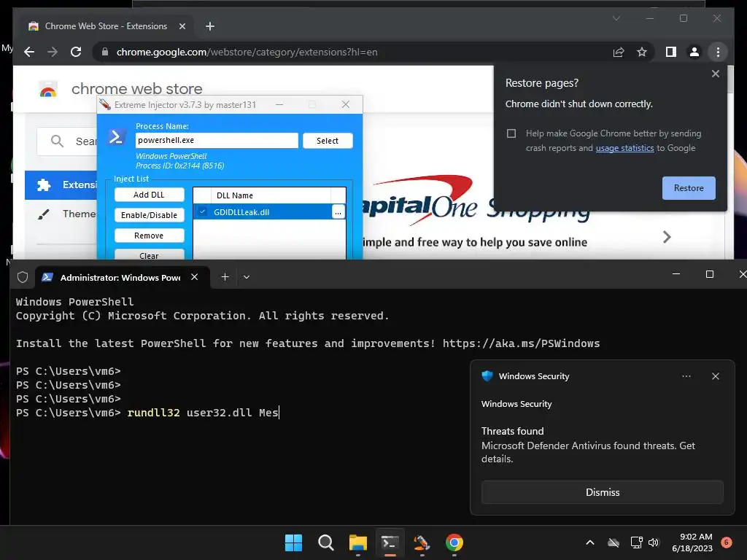Click the search magnifier in web store
This screenshot has height=560, width=747.
57,141
